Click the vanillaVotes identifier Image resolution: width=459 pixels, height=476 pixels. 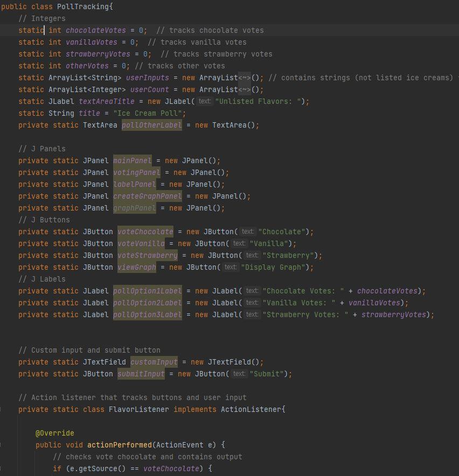[91, 42]
